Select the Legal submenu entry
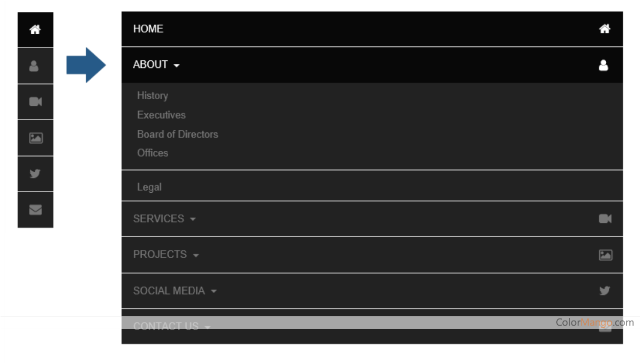This screenshot has width=640, height=364. point(149,187)
